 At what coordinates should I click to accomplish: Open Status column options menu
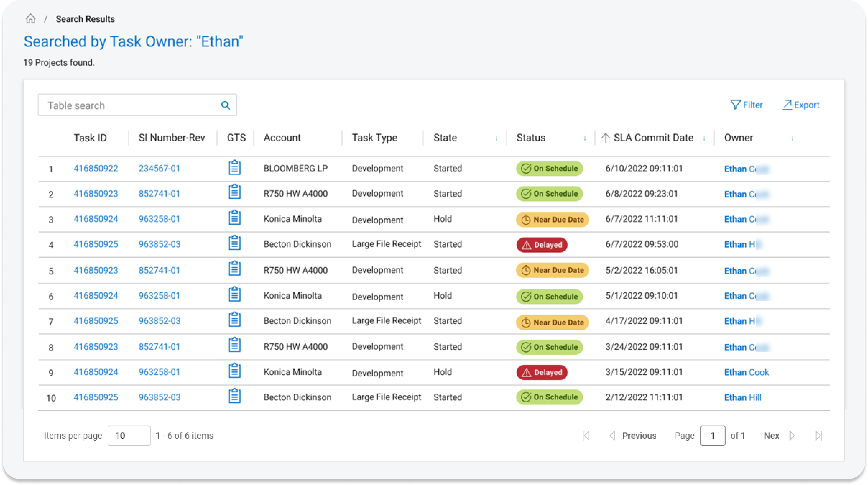pos(585,138)
